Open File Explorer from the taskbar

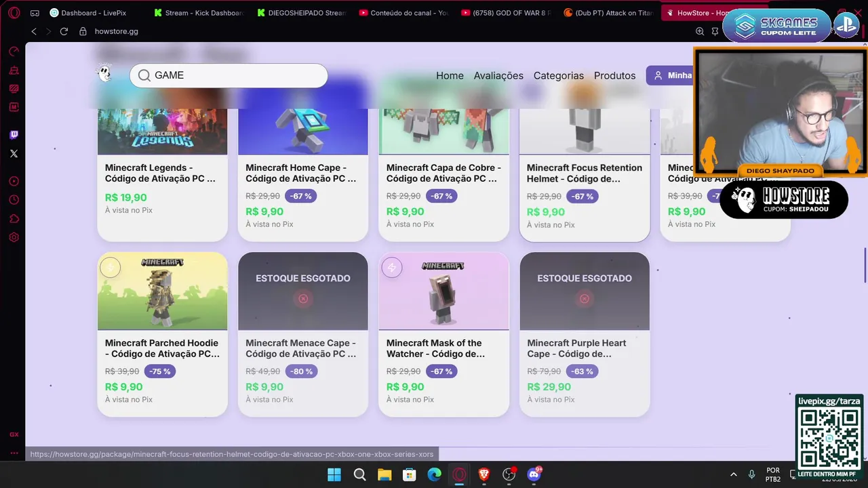[x=384, y=474]
